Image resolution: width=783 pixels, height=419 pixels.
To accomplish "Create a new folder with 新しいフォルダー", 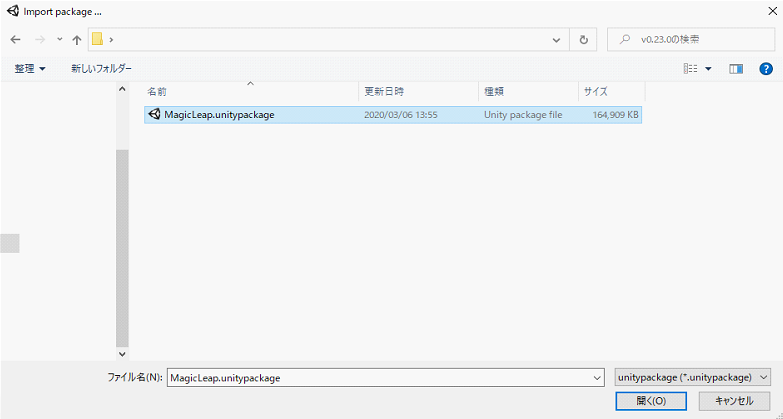I will 101,68.
